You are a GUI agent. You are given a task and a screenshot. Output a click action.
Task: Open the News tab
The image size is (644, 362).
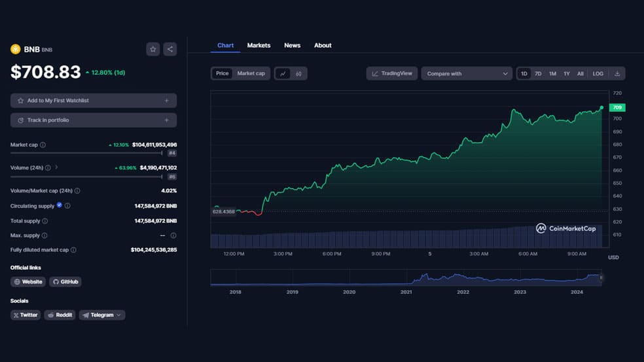[293, 46]
